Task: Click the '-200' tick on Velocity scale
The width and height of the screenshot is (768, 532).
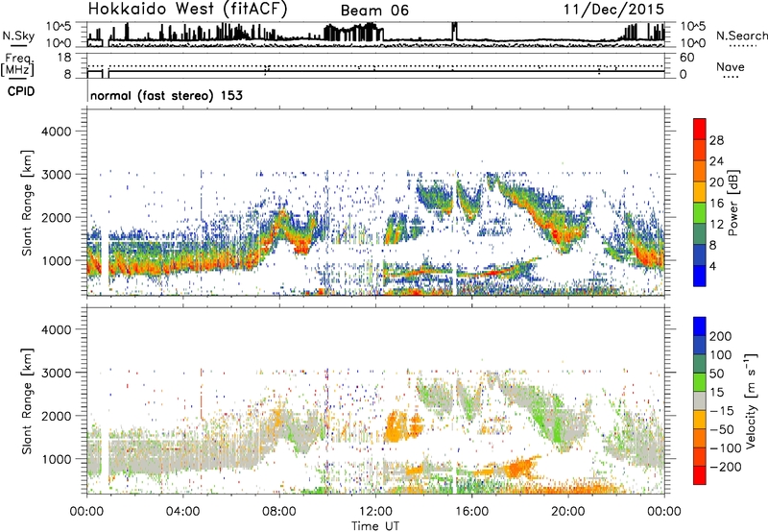Action: click(x=726, y=467)
